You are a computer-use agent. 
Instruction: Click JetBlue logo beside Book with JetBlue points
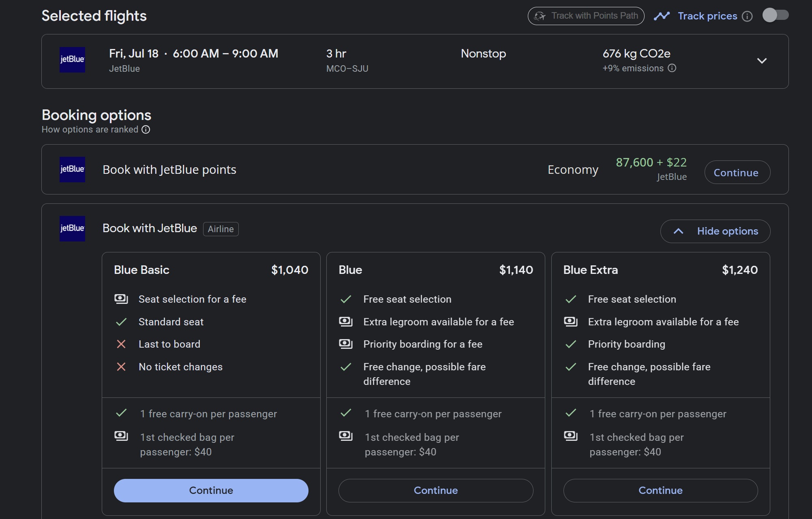pos(72,169)
